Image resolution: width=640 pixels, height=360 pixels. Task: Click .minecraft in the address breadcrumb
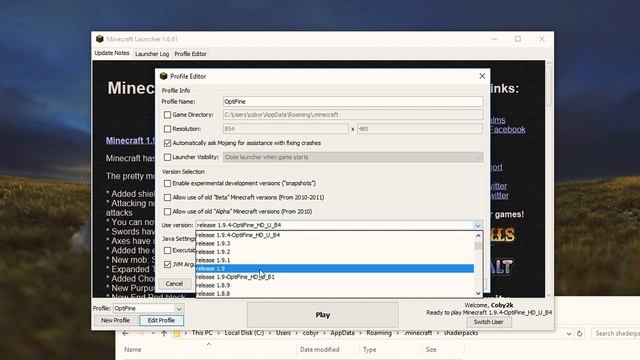pos(418,333)
